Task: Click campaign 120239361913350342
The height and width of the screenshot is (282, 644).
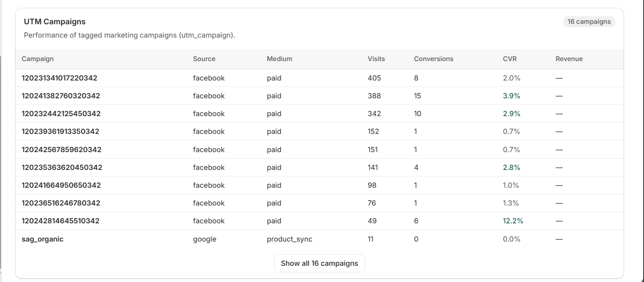Action: [60, 131]
